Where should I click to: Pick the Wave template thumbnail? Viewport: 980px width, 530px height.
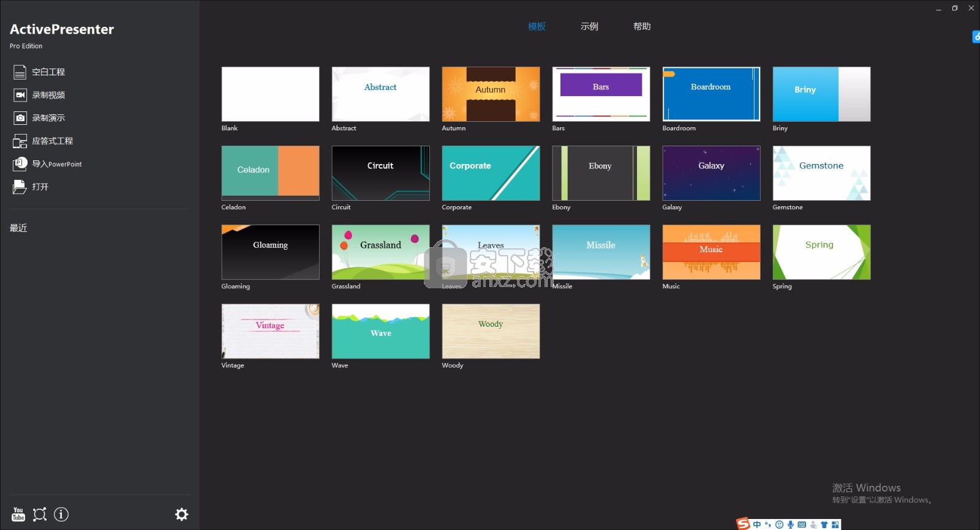click(x=380, y=331)
